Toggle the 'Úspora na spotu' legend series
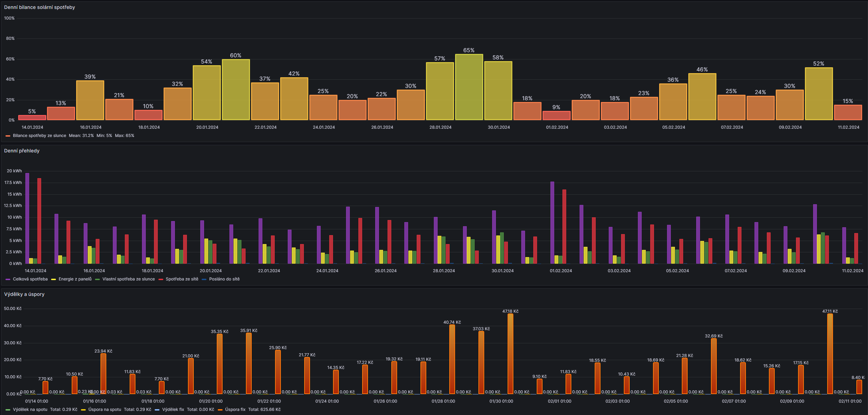The width and height of the screenshot is (868, 415). 105,410
